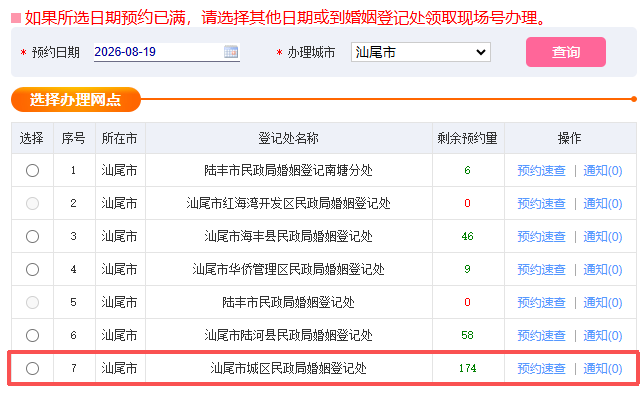Click the 预约日期 date input field
Viewport: 643px width, 393px height.
[166, 52]
